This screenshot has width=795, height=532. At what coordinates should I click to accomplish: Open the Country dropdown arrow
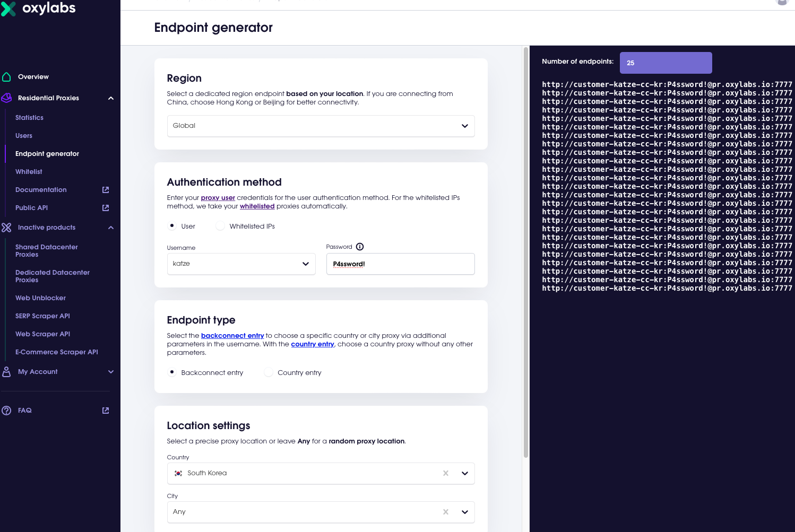pyautogui.click(x=465, y=474)
